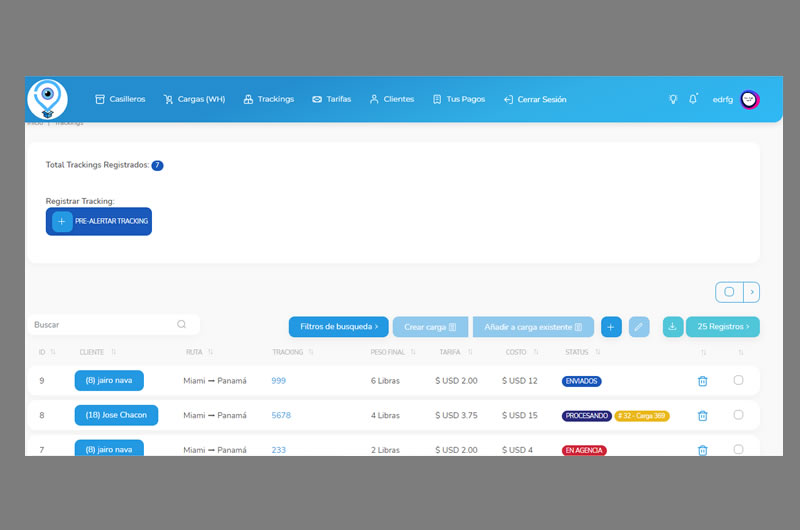Screen dimensions: 800x530
Task: Click the app logo in the header
Action: (47, 99)
